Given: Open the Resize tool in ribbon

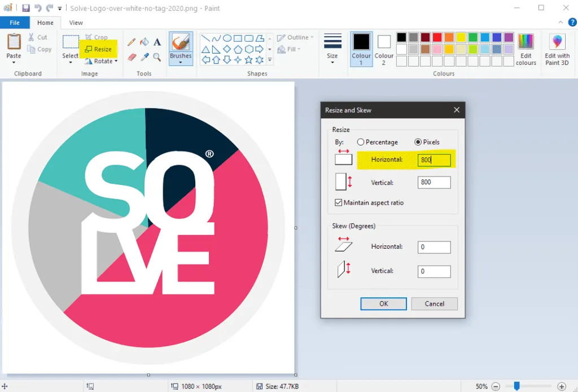Looking at the screenshot, I should tap(98, 49).
